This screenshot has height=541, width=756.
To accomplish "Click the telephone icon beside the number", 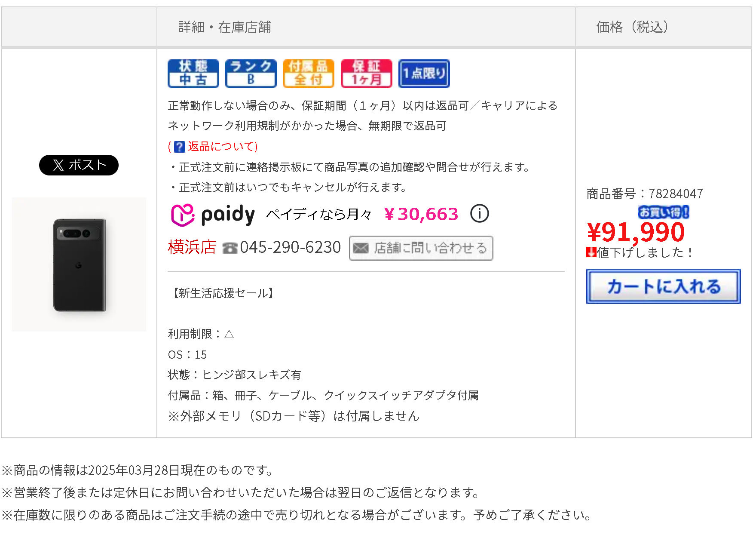I will click(x=230, y=248).
